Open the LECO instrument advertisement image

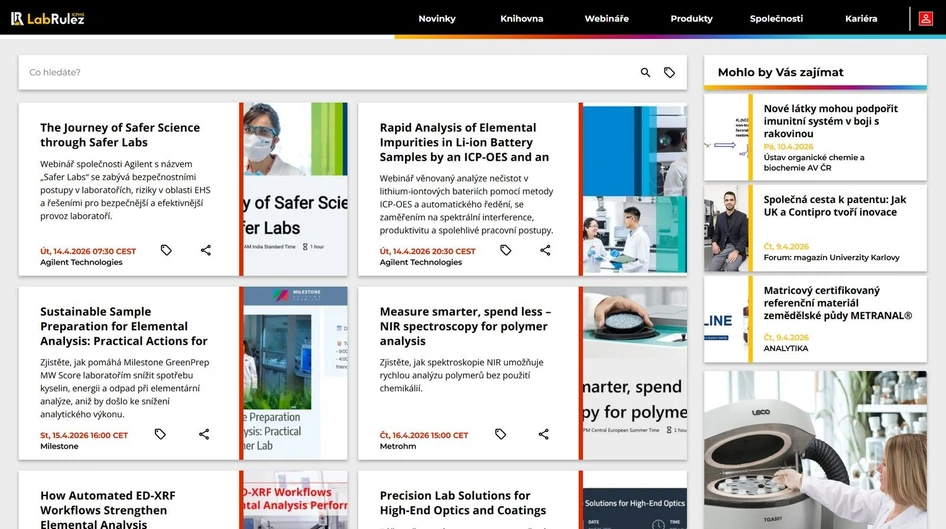coord(814,450)
